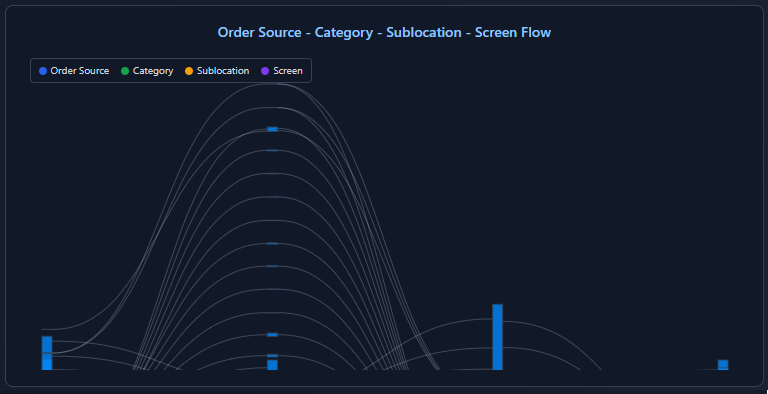This screenshot has height=394, width=768.
Task: Select the Screen legend label
Action: (x=288, y=71)
